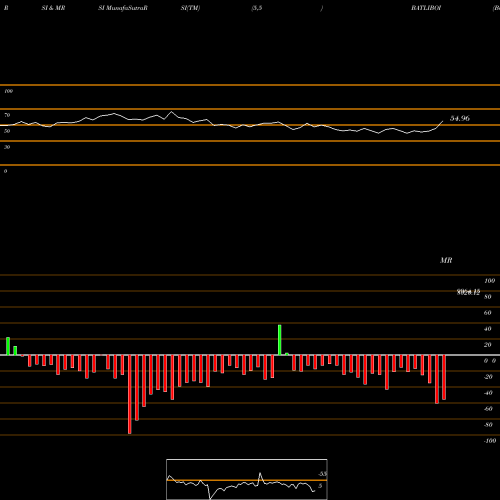This screenshot has width=500, height=500.
Task: Click the 'MR' panel title
Action: [x=446, y=260]
